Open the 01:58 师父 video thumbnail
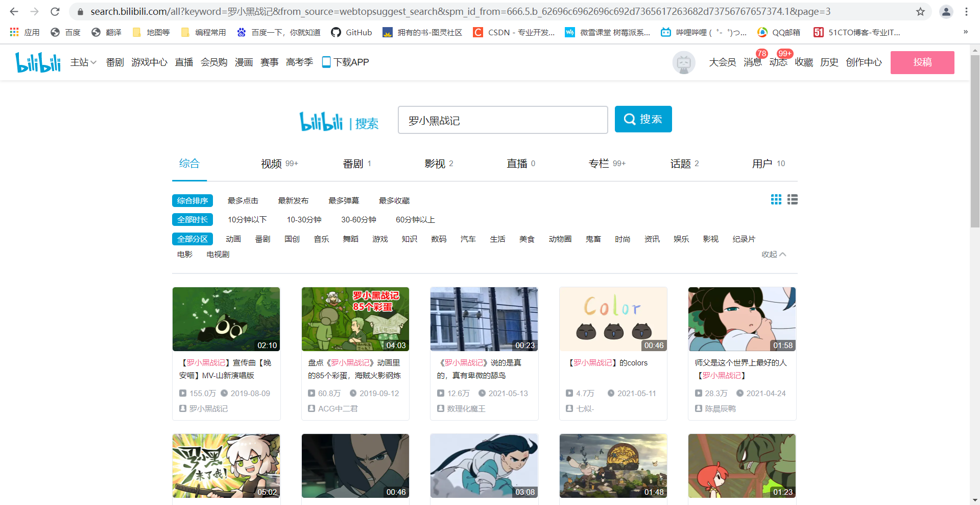This screenshot has width=980, height=505. 742,319
